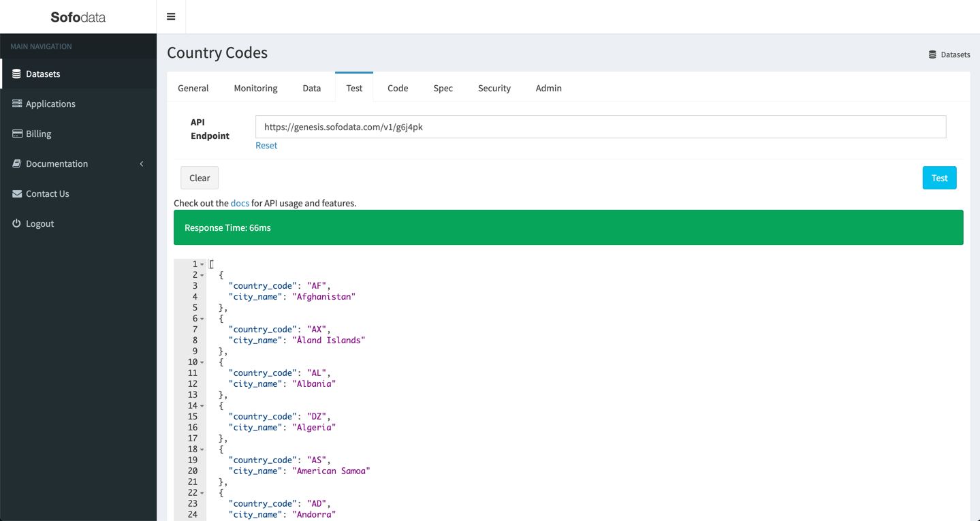This screenshot has height=521, width=980.
Task: Click the Sofodata logo
Action: [x=78, y=17]
